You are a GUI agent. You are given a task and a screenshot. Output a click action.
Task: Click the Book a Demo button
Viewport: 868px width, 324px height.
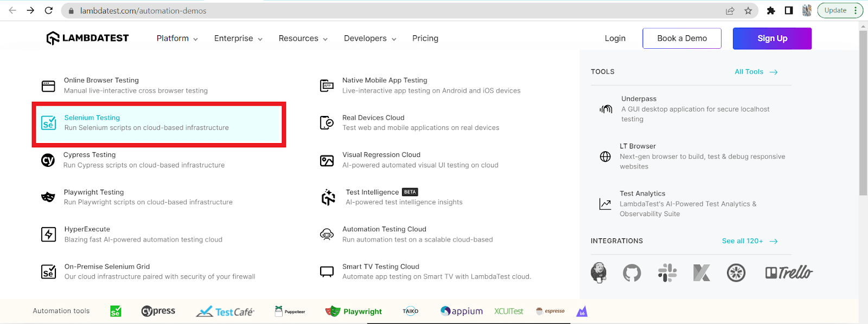coord(682,38)
